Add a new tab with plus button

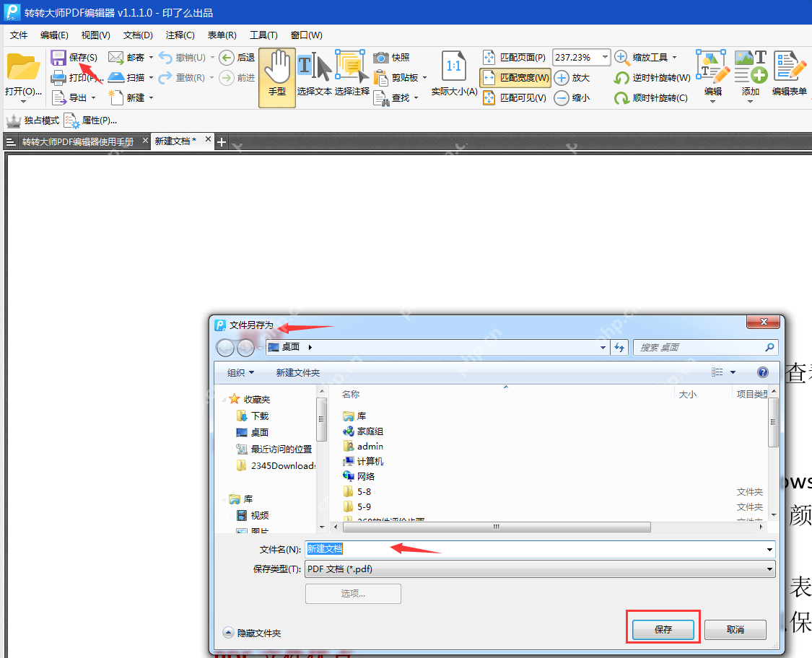pyautogui.click(x=222, y=142)
